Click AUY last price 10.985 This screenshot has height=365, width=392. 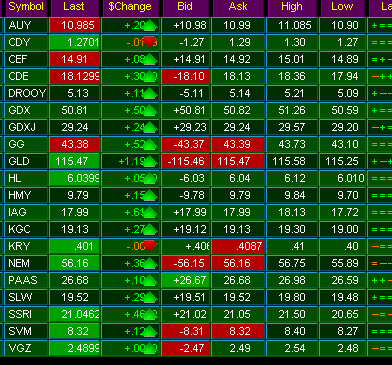pos(74,25)
